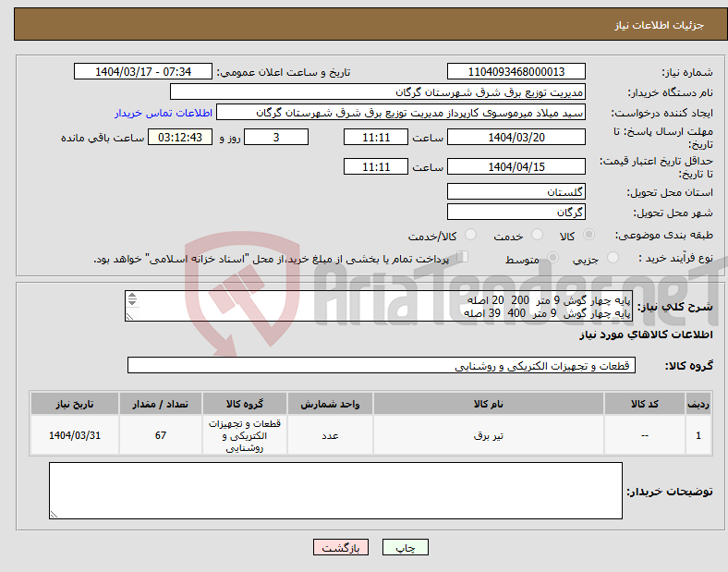Image resolution: width=728 pixels, height=572 pixels.
Task: Click the remaining time field 03:12:43
Action: click(x=180, y=137)
